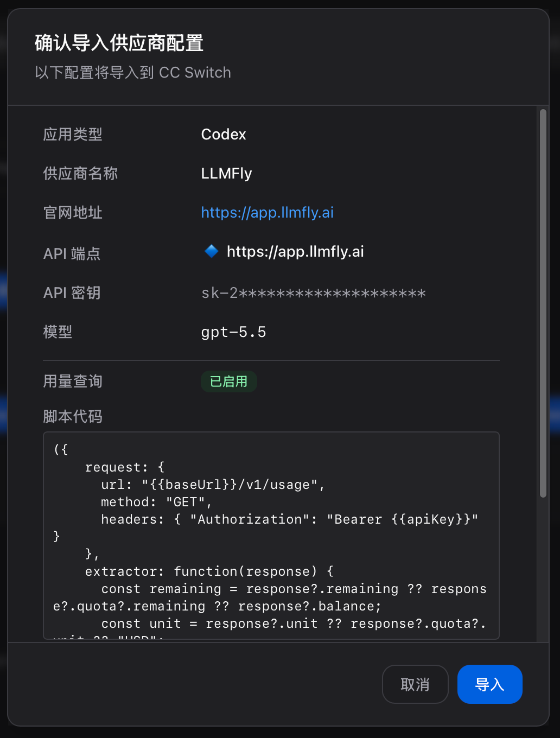Click the masked API key sk-2*** value
The image size is (560, 738).
pos(313,293)
